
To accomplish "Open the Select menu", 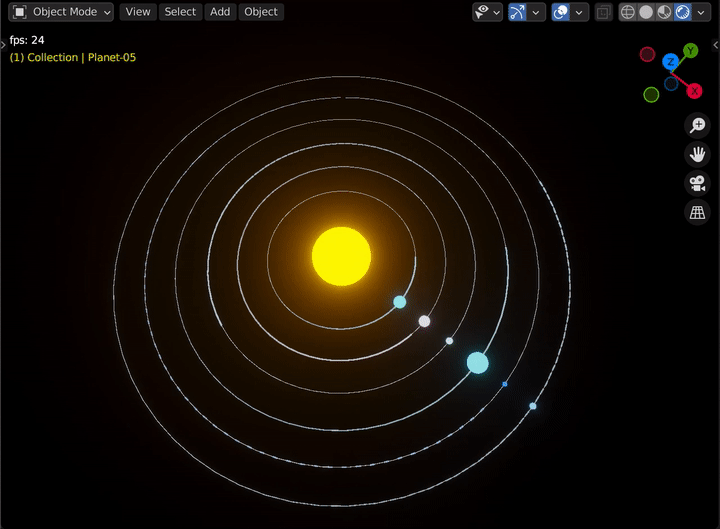I will click(180, 12).
